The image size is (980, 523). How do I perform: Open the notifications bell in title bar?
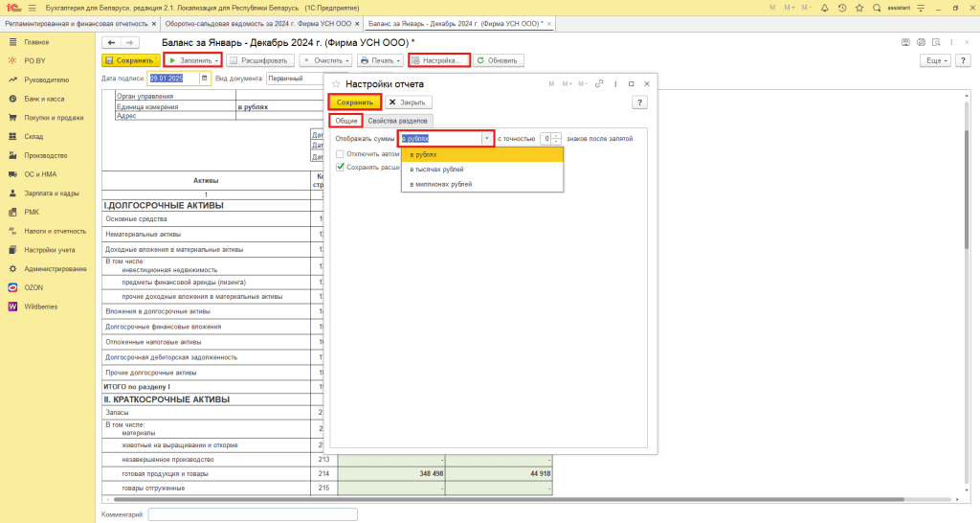(824, 8)
